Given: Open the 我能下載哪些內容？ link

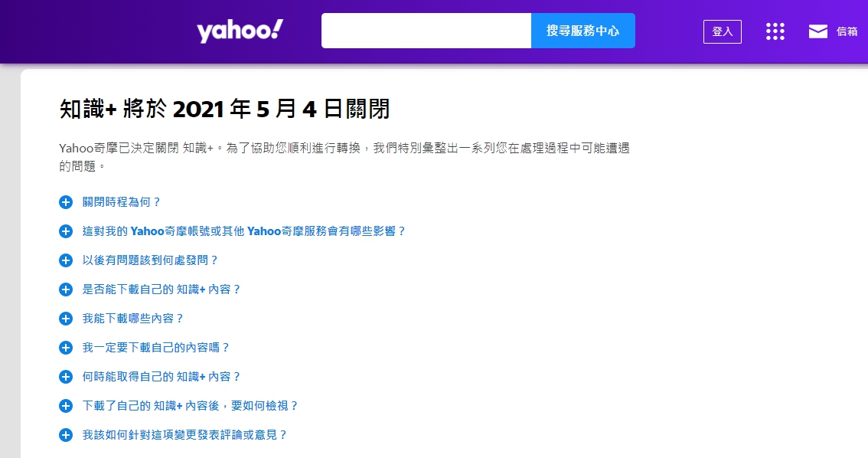Looking at the screenshot, I should point(132,318).
